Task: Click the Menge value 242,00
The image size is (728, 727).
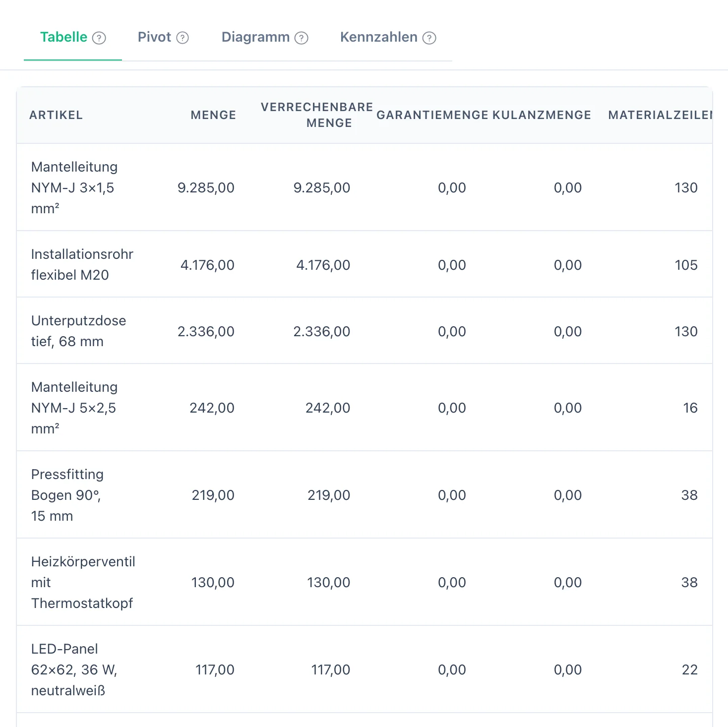Action: coord(212,408)
